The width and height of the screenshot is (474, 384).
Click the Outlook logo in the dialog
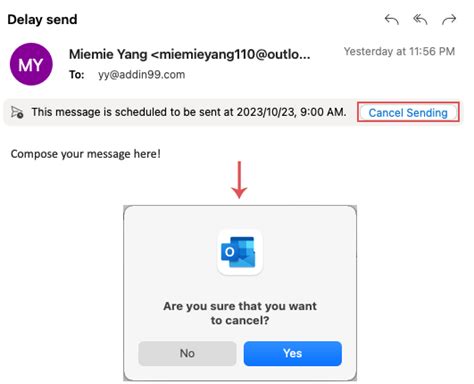239,252
